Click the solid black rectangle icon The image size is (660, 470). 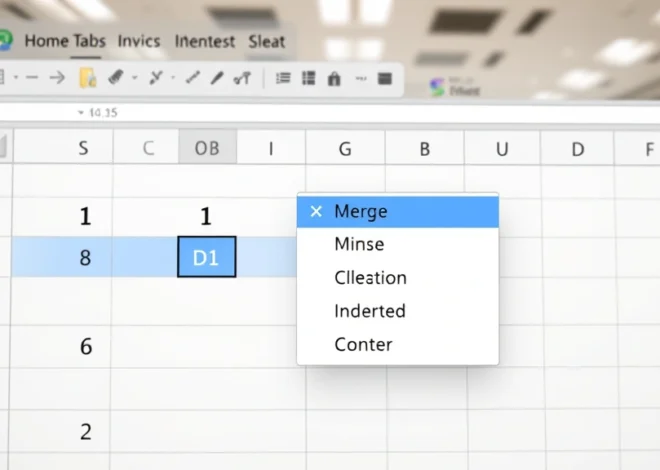385,79
